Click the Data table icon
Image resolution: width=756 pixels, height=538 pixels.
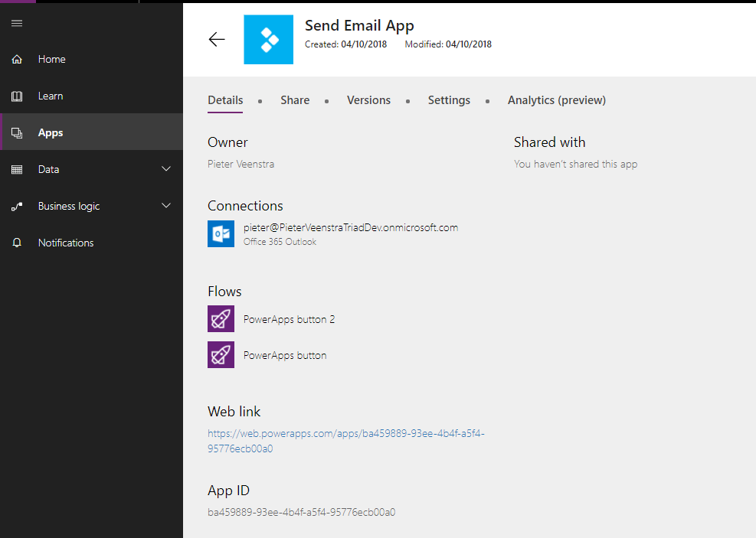coord(17,169)
